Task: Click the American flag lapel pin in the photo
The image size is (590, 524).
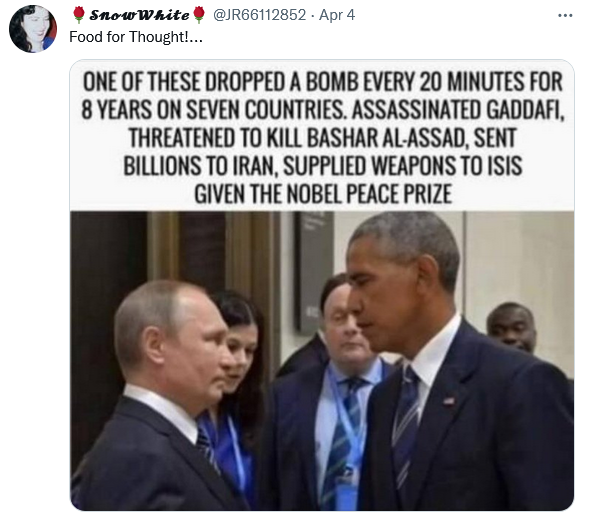Action: [x=448, y=401]
